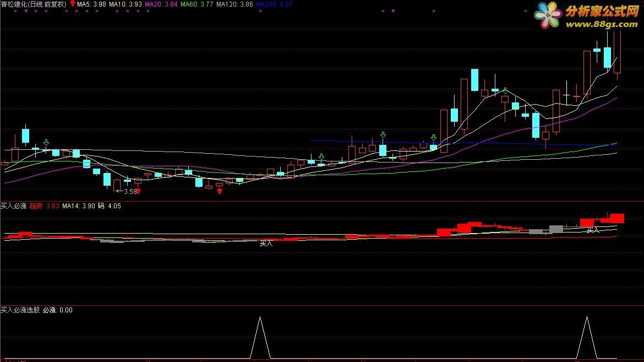Click the 买入必涨 indicator panel title

(14, 206)
